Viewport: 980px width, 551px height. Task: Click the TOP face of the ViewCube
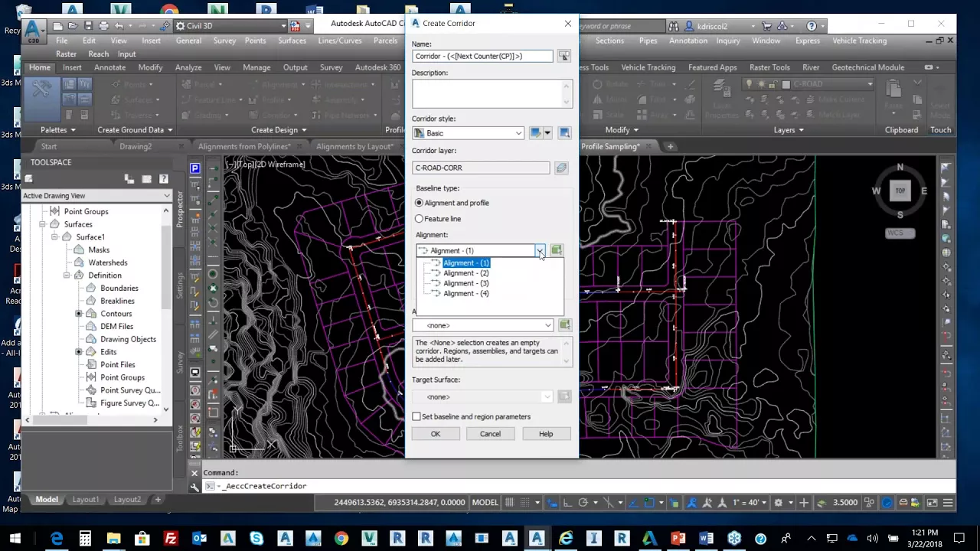(x=900, y=191)
